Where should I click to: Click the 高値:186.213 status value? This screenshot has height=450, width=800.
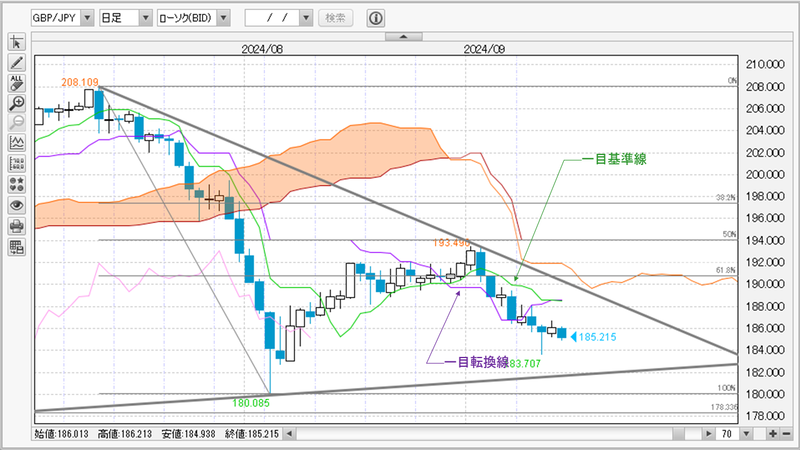[x=125, y=434]
